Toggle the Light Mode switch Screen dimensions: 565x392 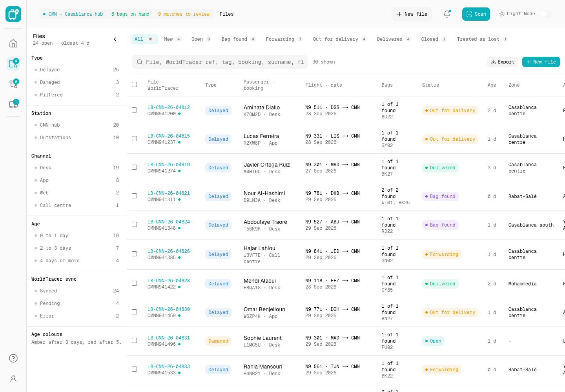(x=546, y=14)
